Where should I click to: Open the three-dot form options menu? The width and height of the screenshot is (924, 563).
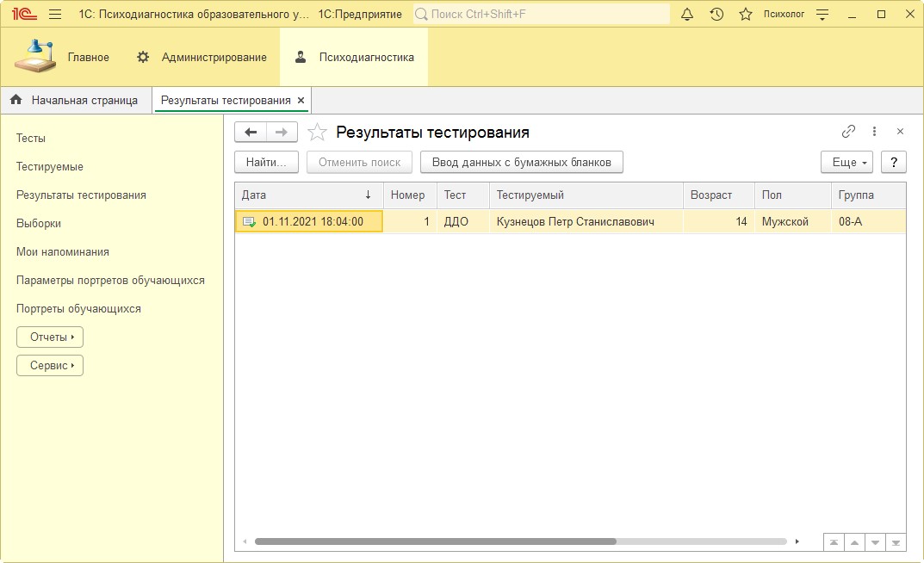874,132
